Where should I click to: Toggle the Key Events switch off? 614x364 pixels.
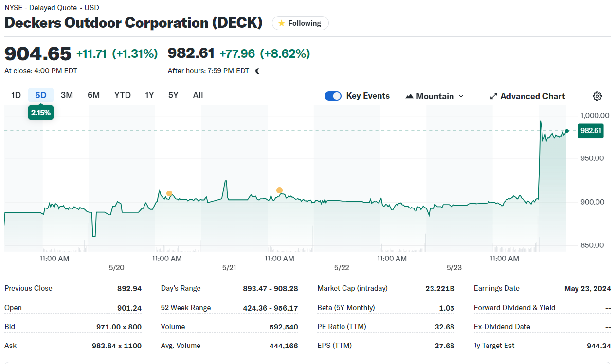[333, 96]
